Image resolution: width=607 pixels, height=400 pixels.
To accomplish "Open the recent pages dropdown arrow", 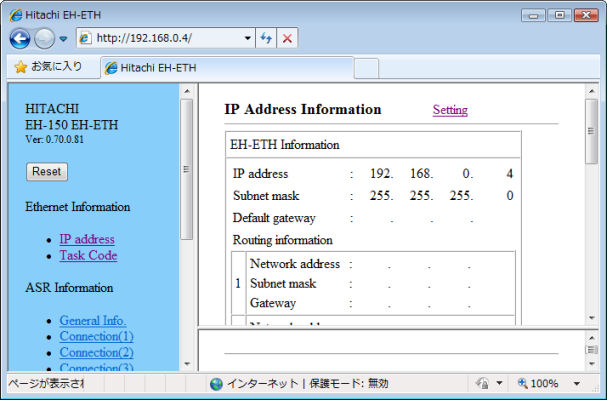I will click(x=63, y=39).
